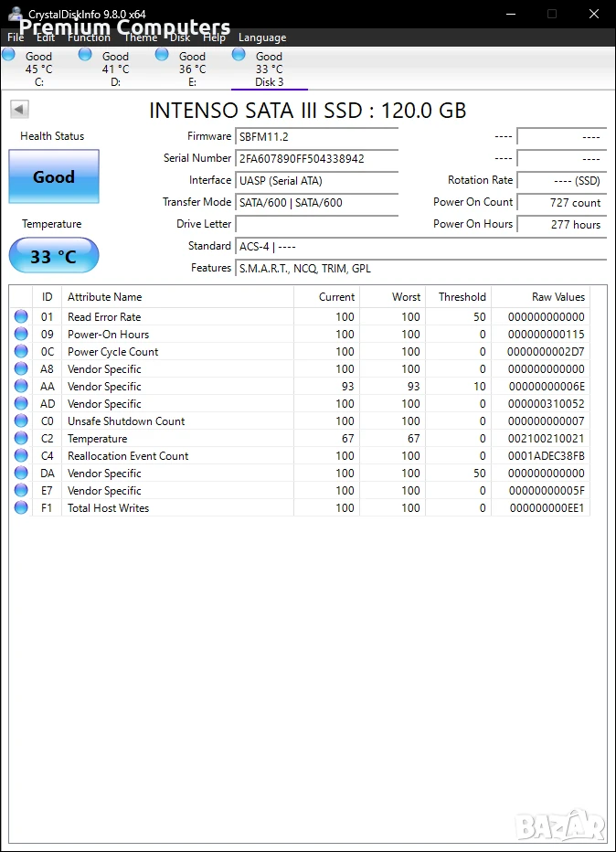Click the Rotation Rate value (SSD)
616x852 pixels.
pos(562,180)
